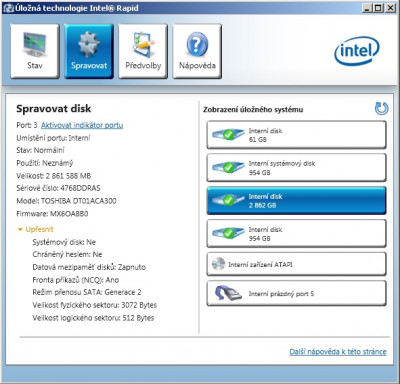Viewport: 400px width, 384px height.
Task: Click the Spravovat disk heading
Action: [x=54, y=109]
